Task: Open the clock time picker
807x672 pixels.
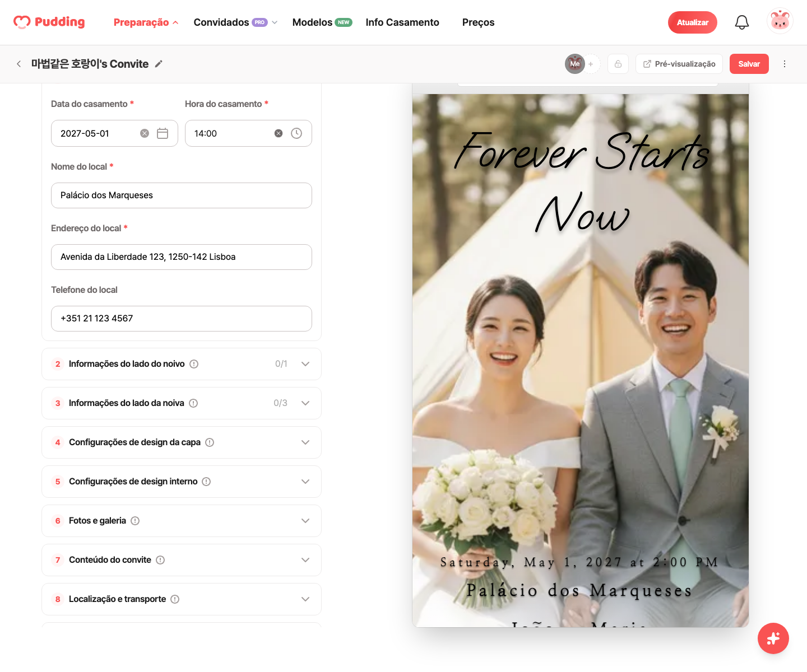Action: [296, 133]
